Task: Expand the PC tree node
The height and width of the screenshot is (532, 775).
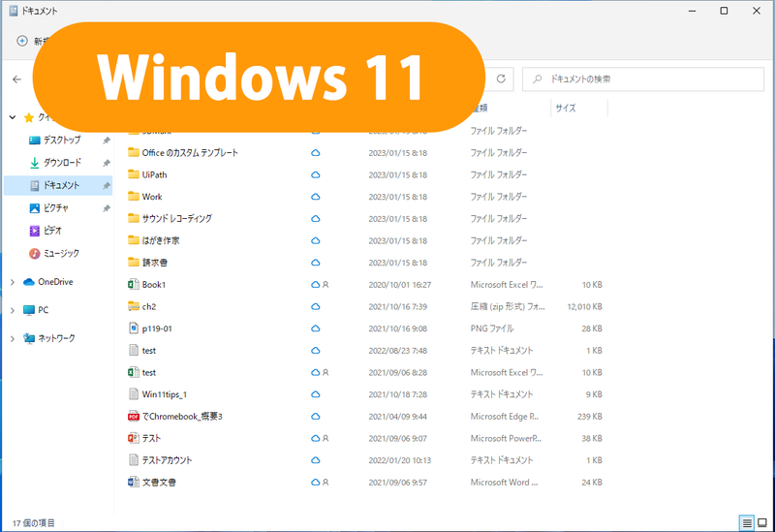Action: click(13, 310)
